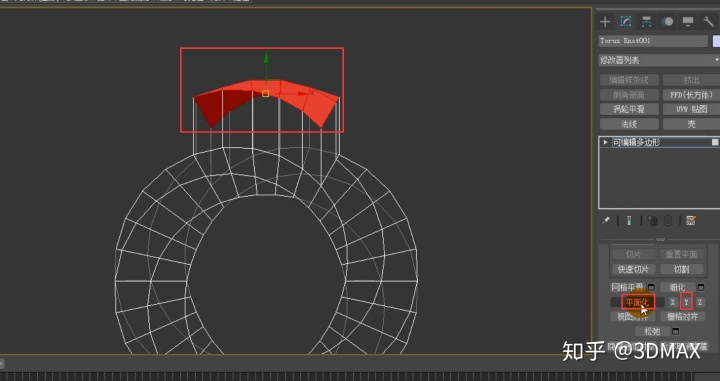720x381 pixels.
Task: Click the 细化 button
Action: click(678, 287)
